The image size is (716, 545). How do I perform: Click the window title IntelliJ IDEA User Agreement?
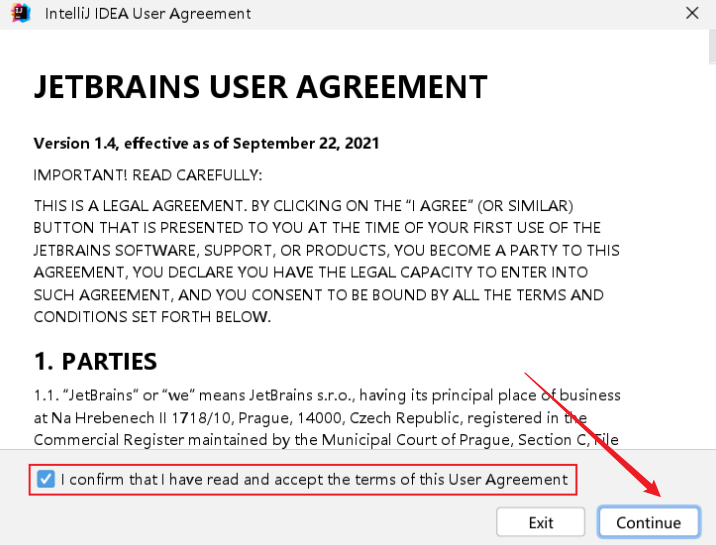coord(148,14)
